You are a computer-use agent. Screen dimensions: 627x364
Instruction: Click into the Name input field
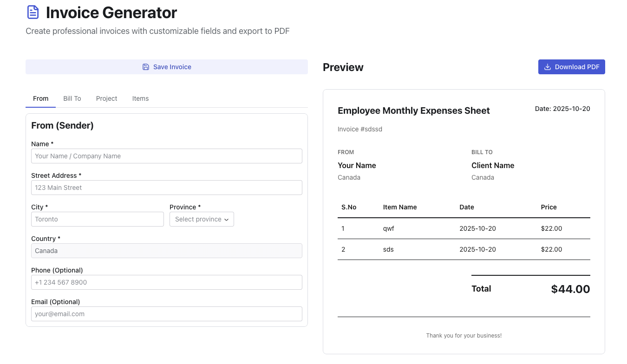click(166, 156)
